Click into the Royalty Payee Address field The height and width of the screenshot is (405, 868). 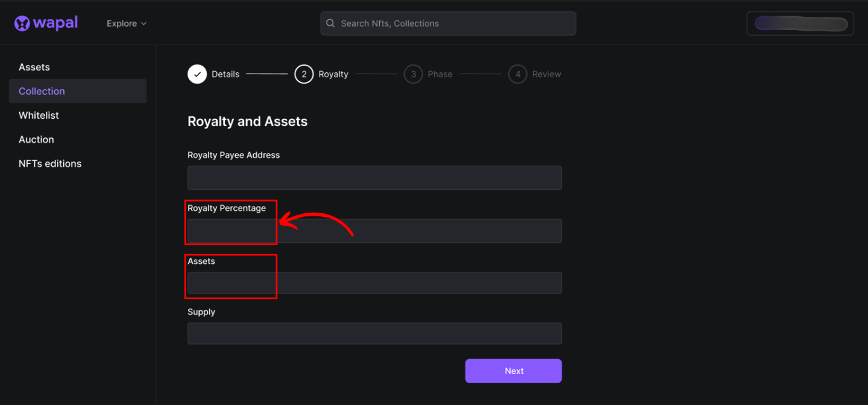(x=374, y=178)
